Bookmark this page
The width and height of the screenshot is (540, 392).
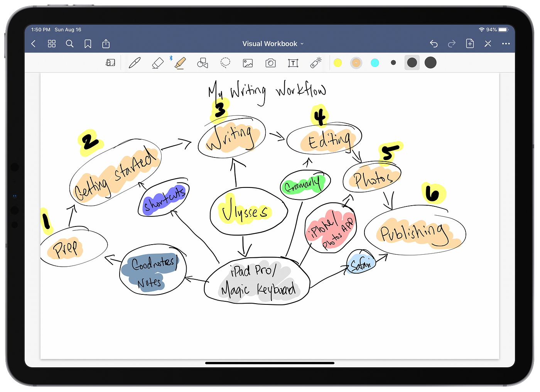coord(88,44)
